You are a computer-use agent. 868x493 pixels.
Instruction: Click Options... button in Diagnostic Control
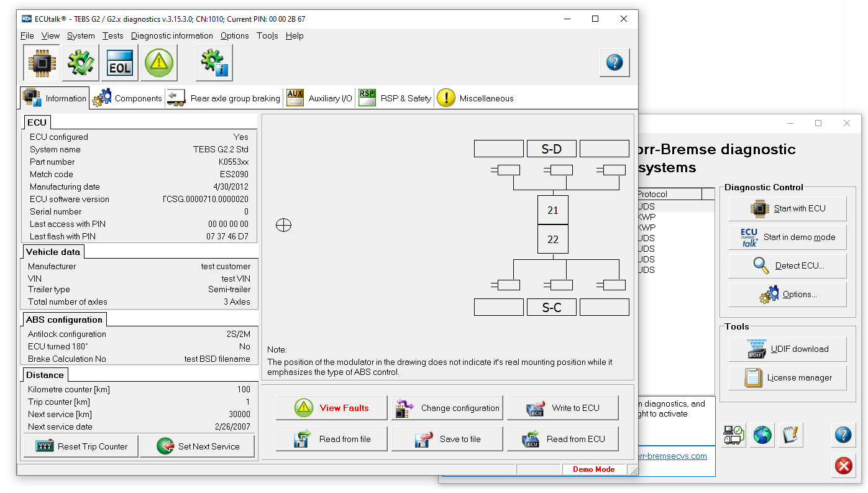coord(787,295)
